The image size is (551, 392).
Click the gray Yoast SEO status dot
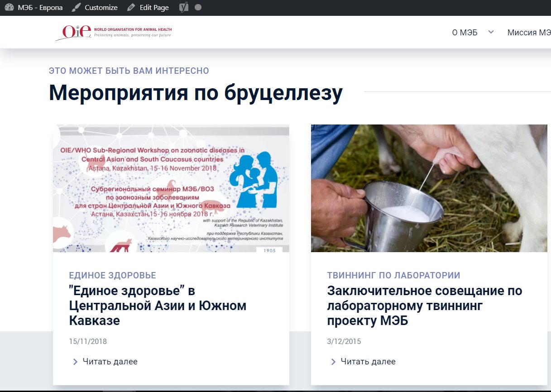coord(198,8)
